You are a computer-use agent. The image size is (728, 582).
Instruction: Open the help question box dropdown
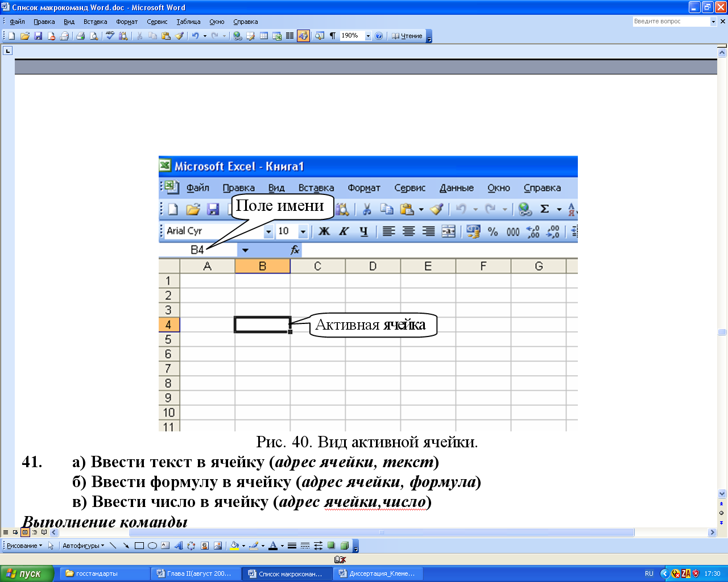point(713,22)
